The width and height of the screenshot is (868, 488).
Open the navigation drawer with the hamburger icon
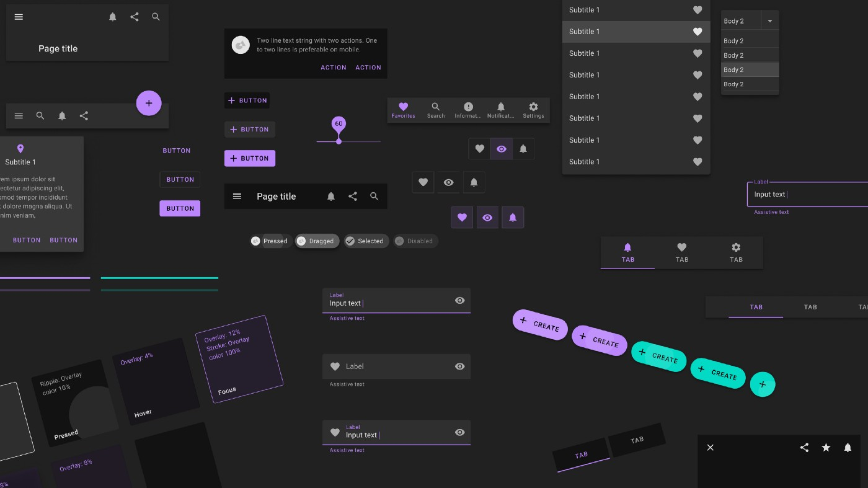click(x=19, y=17)
